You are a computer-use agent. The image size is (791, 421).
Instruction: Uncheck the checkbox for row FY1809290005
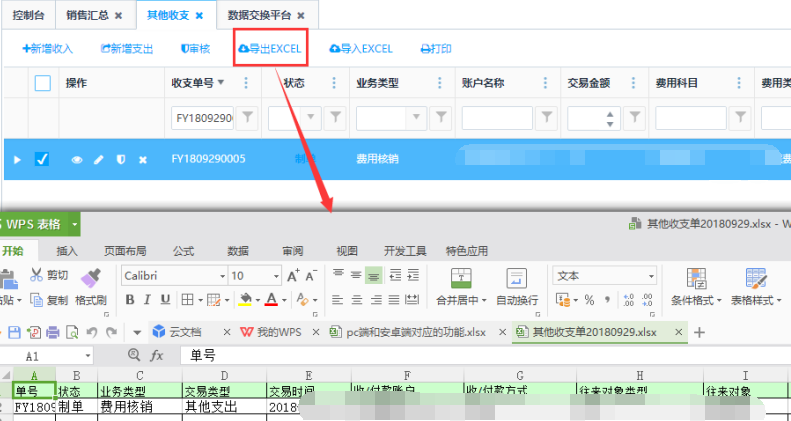click(42, 159)
